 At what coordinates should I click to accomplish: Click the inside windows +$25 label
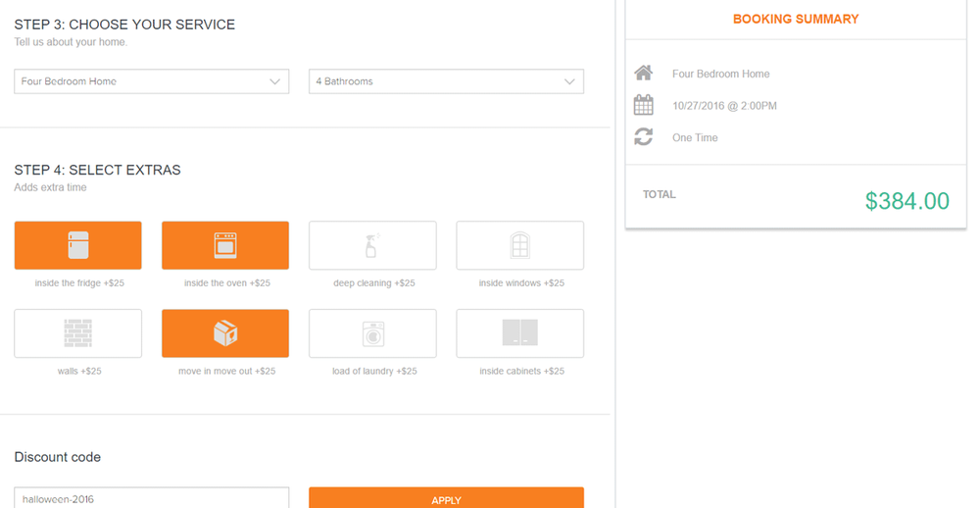click(x=521, y=282)
